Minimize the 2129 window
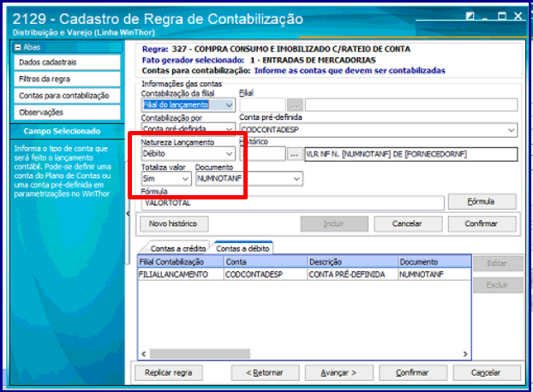Viewport: 533px width, 392px height. coord(485,17)
